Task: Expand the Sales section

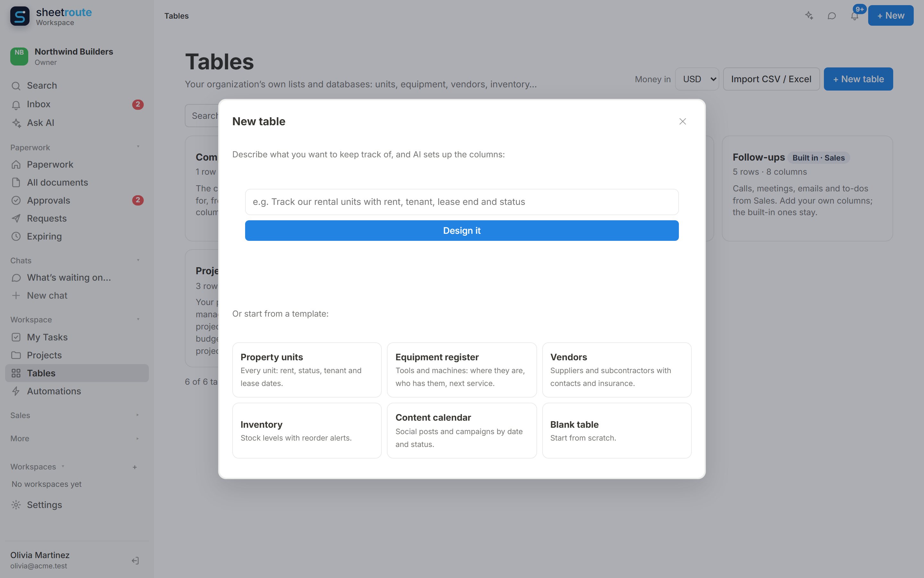Action: (137, 415)
